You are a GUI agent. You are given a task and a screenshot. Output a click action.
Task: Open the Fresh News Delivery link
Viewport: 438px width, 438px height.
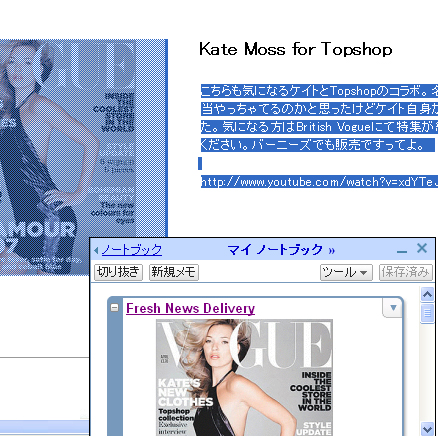pyautogui.click(x=190, y=308)
